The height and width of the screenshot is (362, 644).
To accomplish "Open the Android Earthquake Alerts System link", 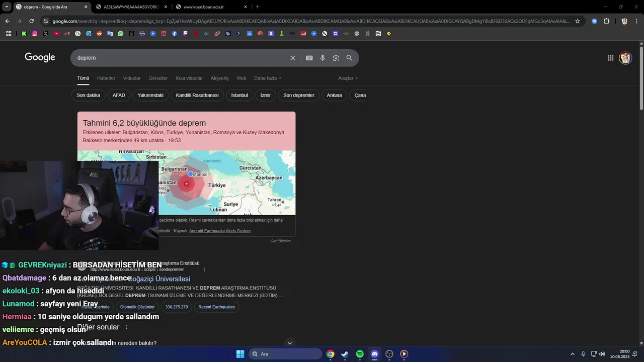I will (219, 231).
